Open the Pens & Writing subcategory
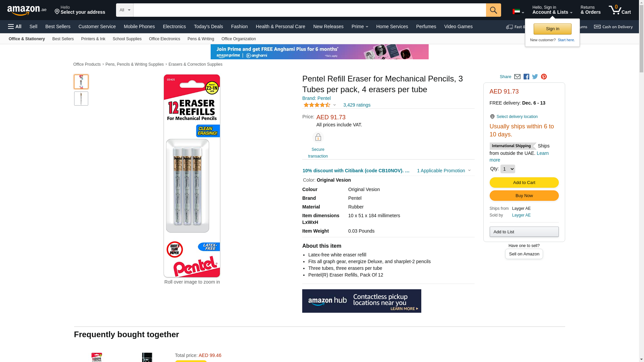 [x=201, y=39]
